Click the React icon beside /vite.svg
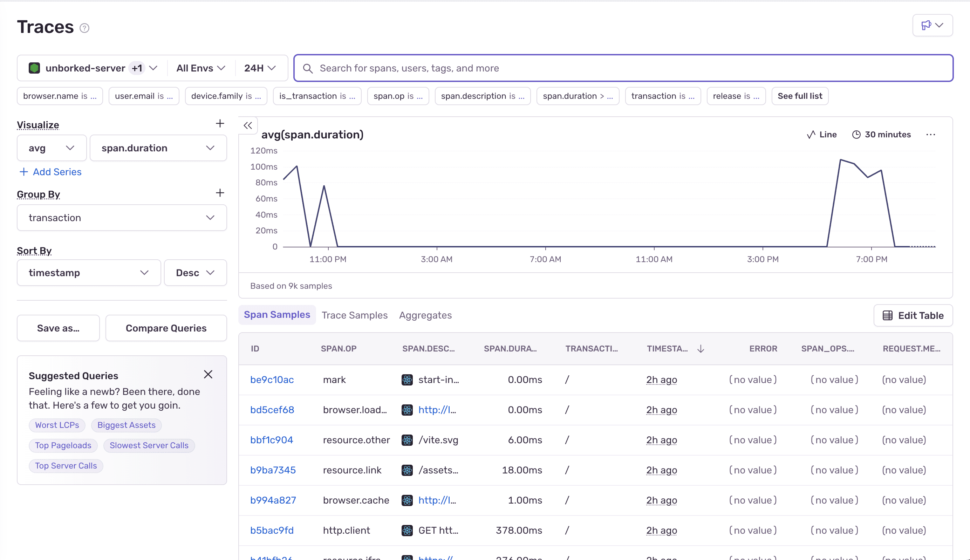Image resolution: width=970 pixels, height=560 pixels. tap(407, 439)
